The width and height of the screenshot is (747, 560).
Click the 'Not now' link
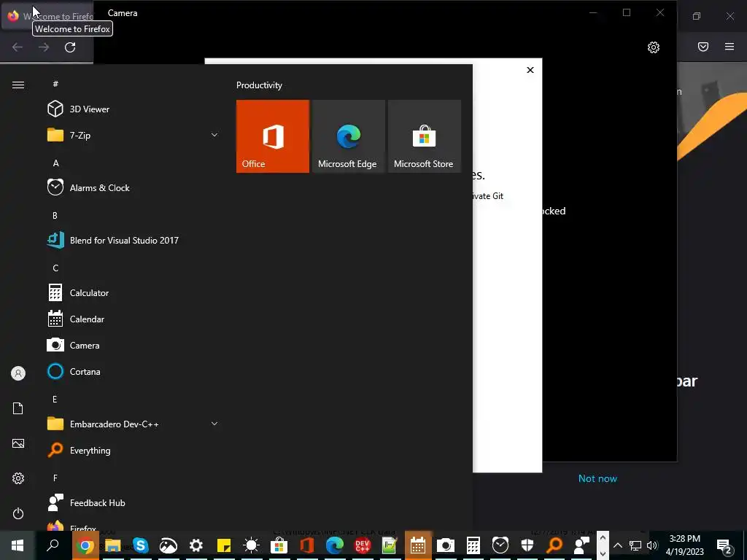coord(597,478)
